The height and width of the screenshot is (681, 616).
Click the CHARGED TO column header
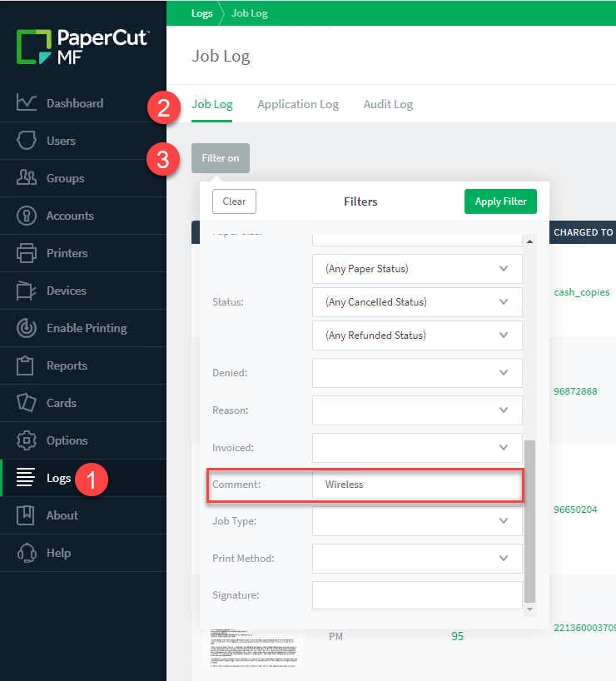[x=583, y=232]
